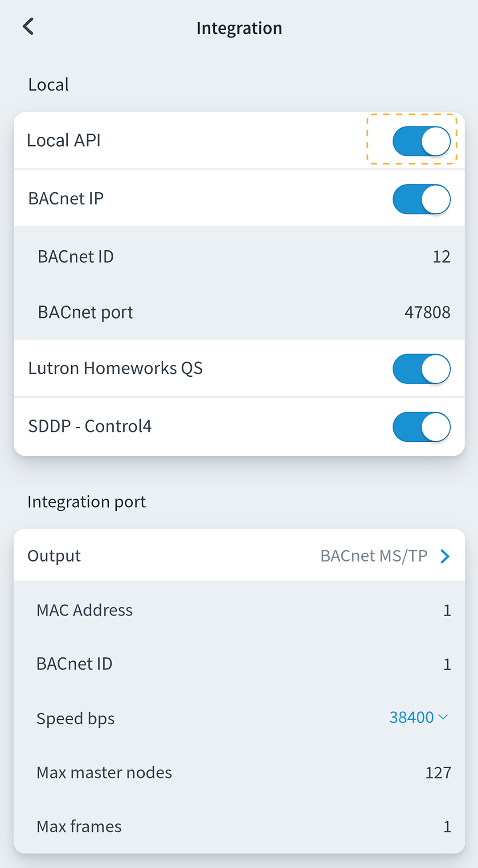Tap the Speed bps row label
This screenshot has width=478, height=868.
click(x=75, y=718)
